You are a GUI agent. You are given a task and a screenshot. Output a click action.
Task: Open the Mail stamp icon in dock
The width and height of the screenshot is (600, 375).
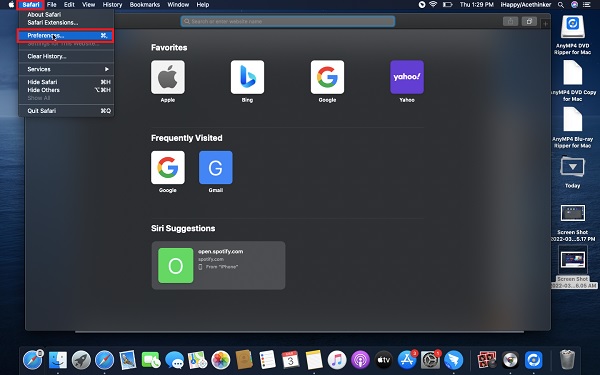[127, 360]
